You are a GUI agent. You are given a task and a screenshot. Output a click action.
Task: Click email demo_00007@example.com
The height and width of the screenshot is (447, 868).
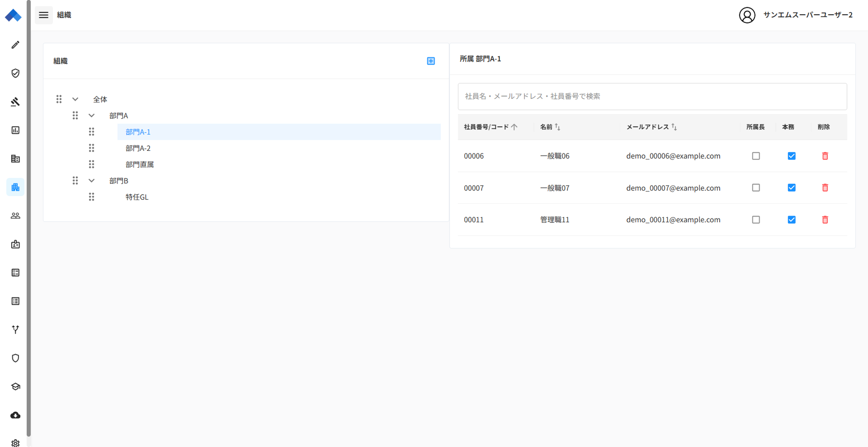673,188
